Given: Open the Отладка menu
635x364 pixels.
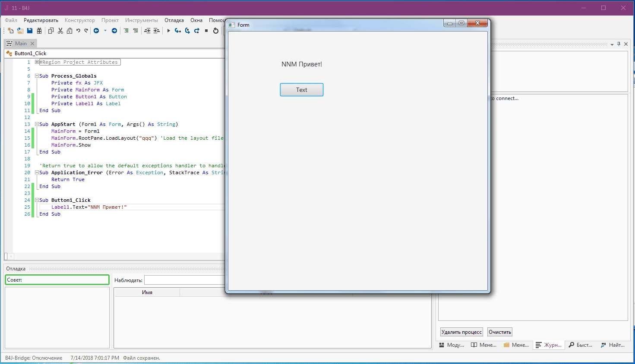Looking at the screenshot, I should (174, 20).
